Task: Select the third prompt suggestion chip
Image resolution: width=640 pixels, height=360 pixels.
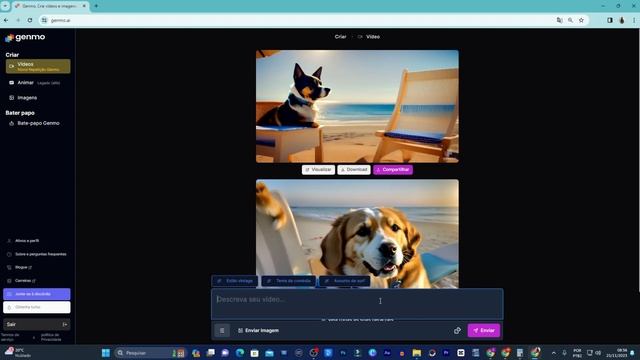Action: click(344, 281)
